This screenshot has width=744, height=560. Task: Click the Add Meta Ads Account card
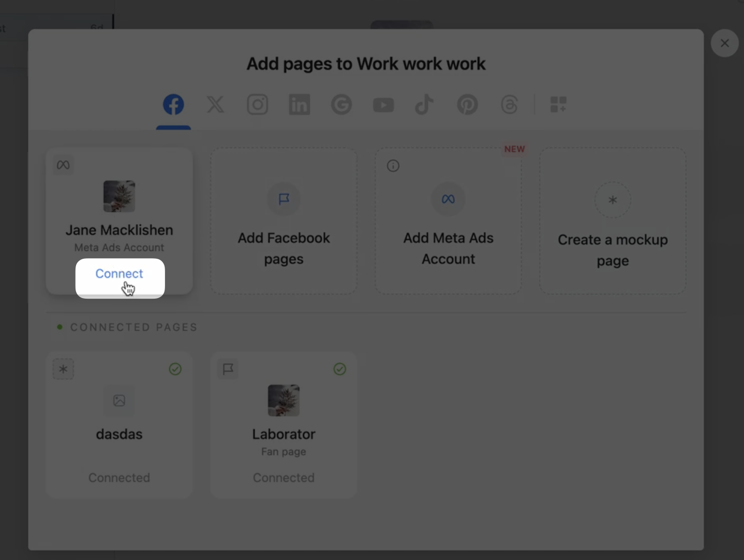coord(448,222)
